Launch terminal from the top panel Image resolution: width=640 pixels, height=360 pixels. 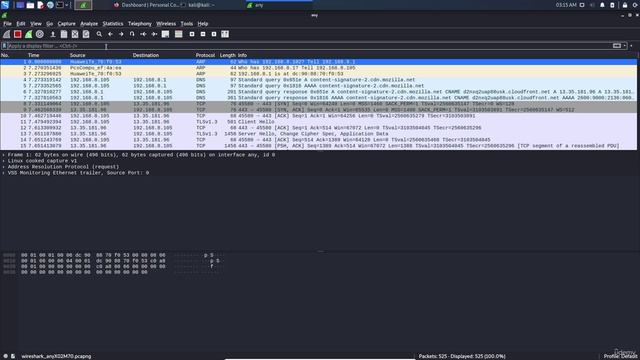tap(60, 5)
